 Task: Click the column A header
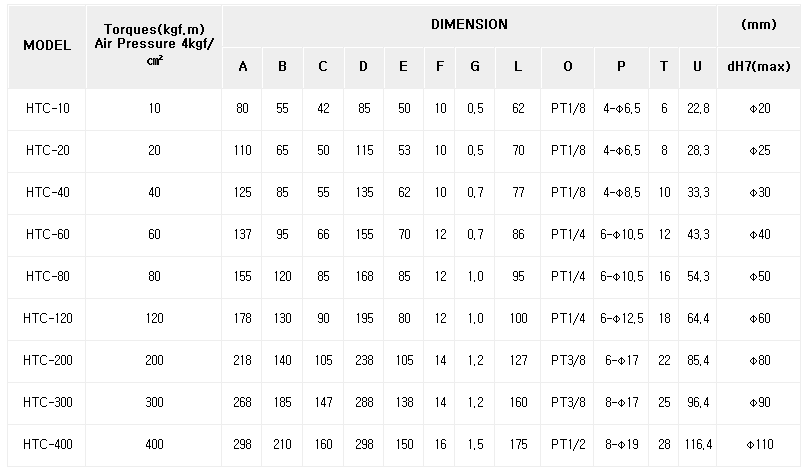click(242, 67)
